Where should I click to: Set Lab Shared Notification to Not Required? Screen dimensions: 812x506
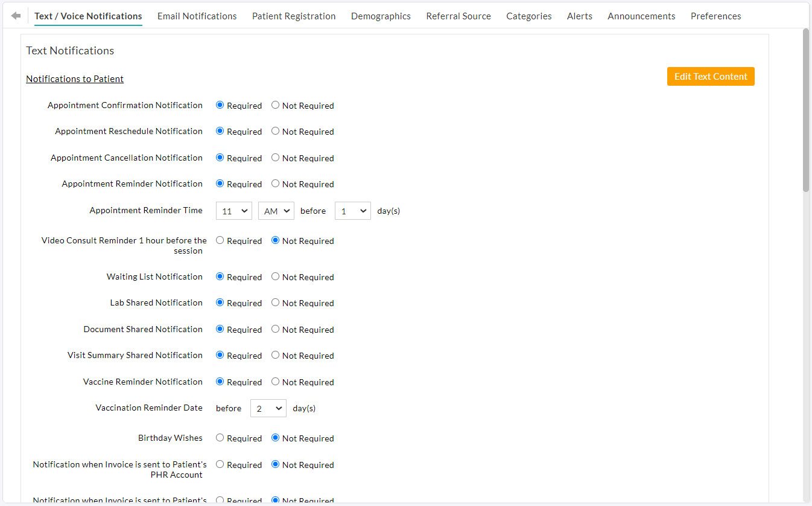276,303
